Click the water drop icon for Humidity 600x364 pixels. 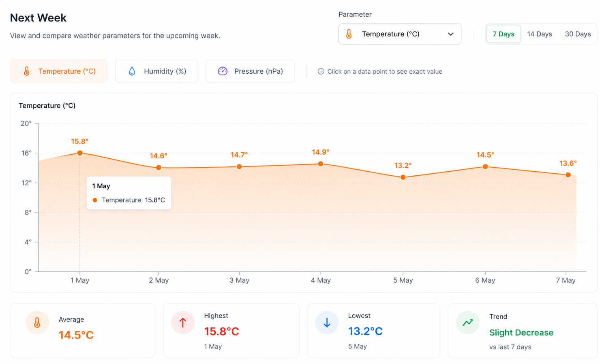(132, 71)
